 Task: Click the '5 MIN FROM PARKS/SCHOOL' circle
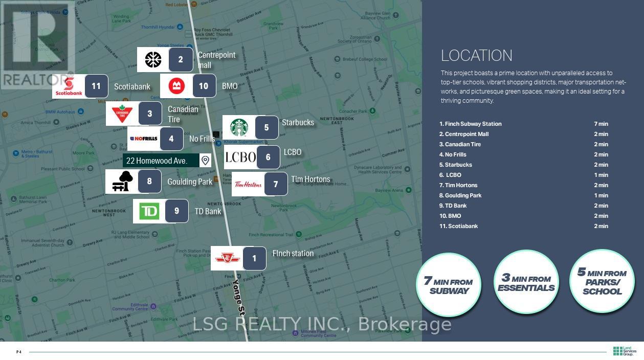click(602, 281)
